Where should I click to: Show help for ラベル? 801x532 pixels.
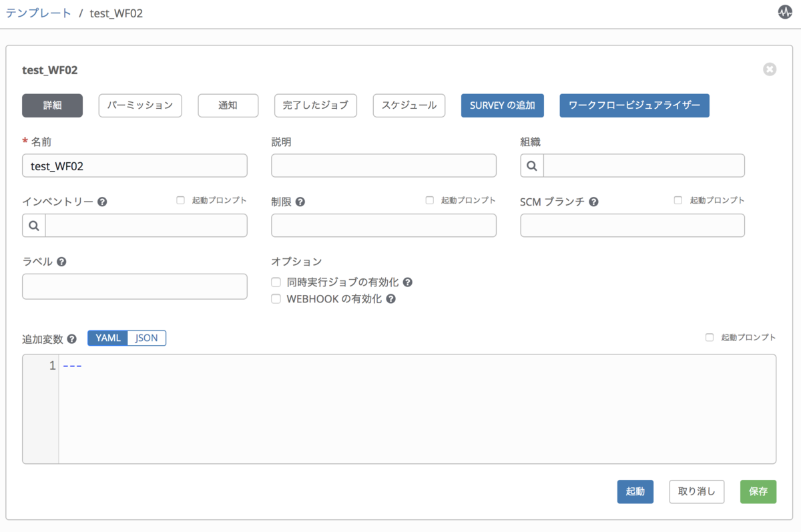pyautogui.click(x=61, y=262)
